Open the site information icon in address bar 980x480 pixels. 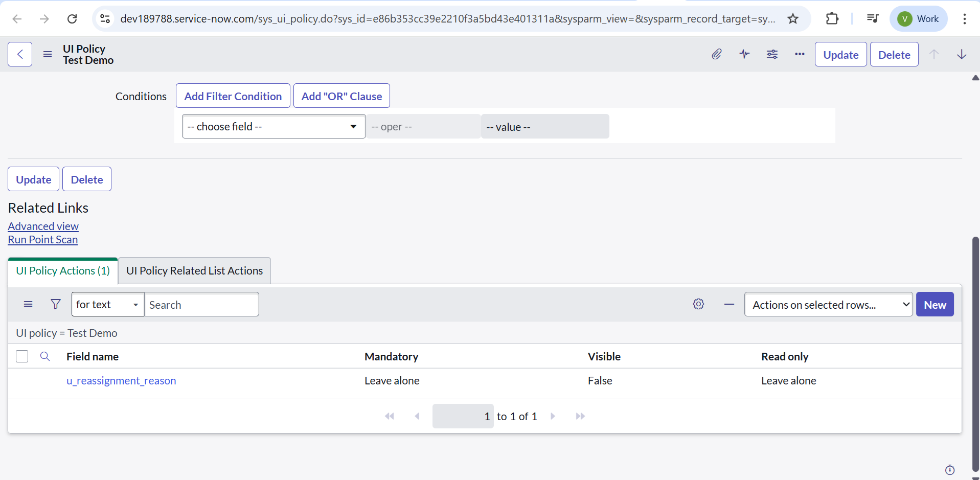point(105,19)
